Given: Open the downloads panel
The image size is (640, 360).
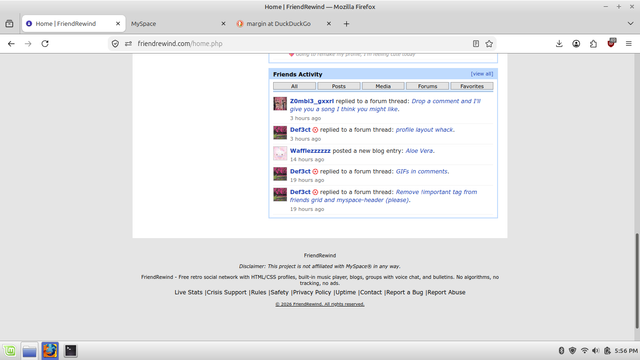Looking at the screenshot, I should [x=559, y=44].
